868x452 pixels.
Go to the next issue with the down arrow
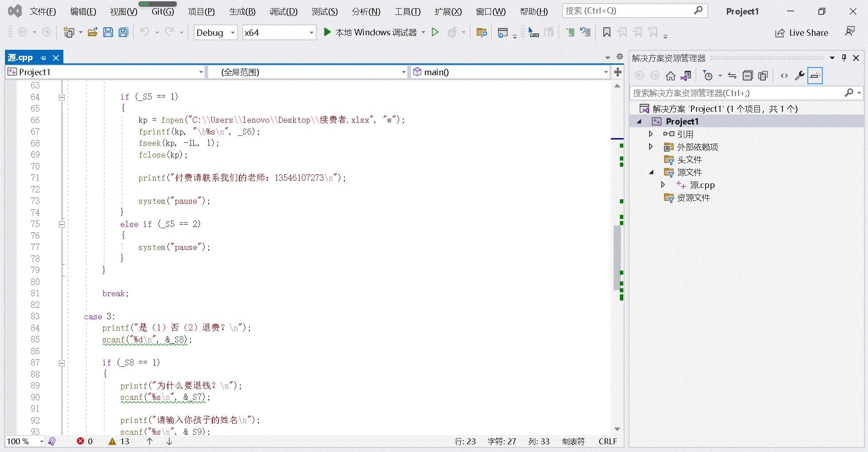[169, 441]
